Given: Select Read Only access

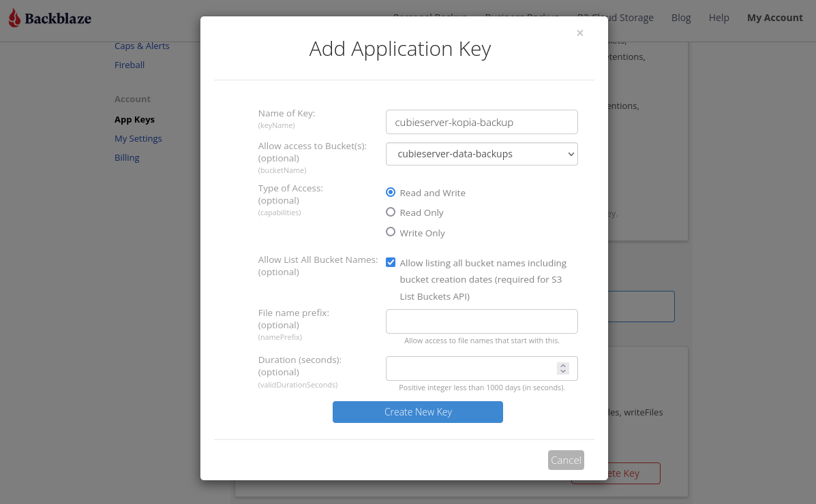Looking at the screenshot, I should point(391,212).
